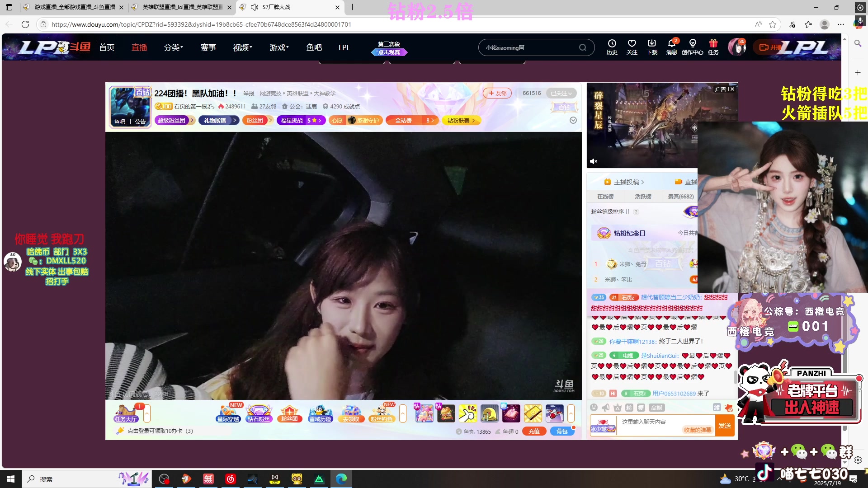Select 直播 in navigation
Screen dimensions: 868x488
[x=139, y=47]
